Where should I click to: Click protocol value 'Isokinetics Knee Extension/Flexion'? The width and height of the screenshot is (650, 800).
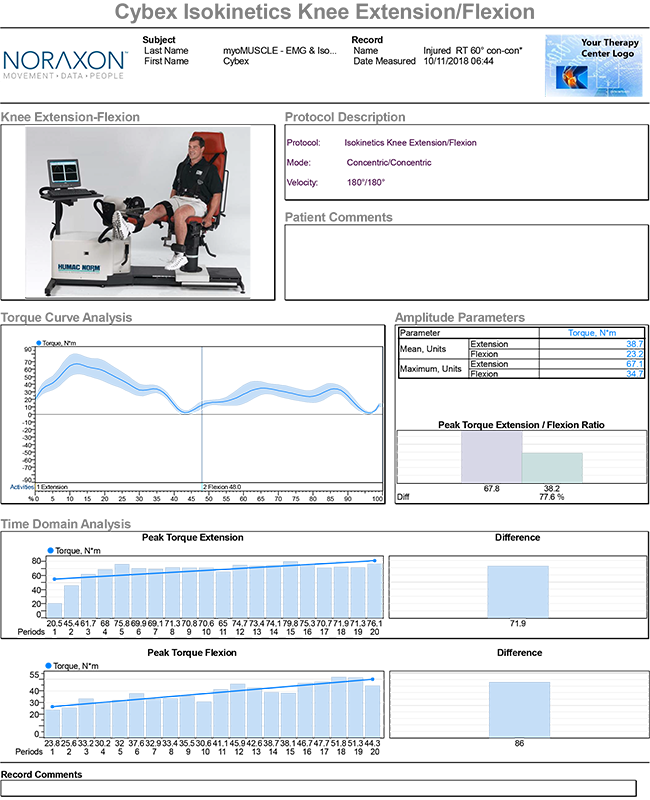(410, 143)
